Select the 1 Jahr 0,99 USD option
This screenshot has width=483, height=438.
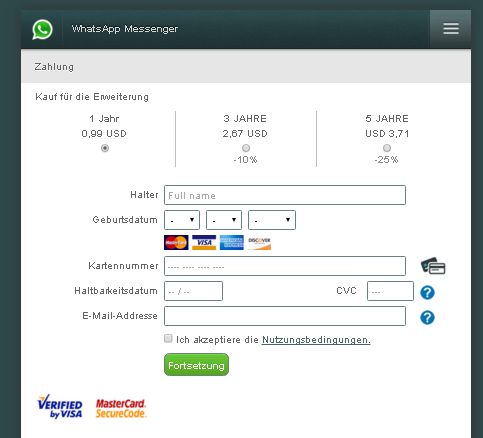click(105, 148)
